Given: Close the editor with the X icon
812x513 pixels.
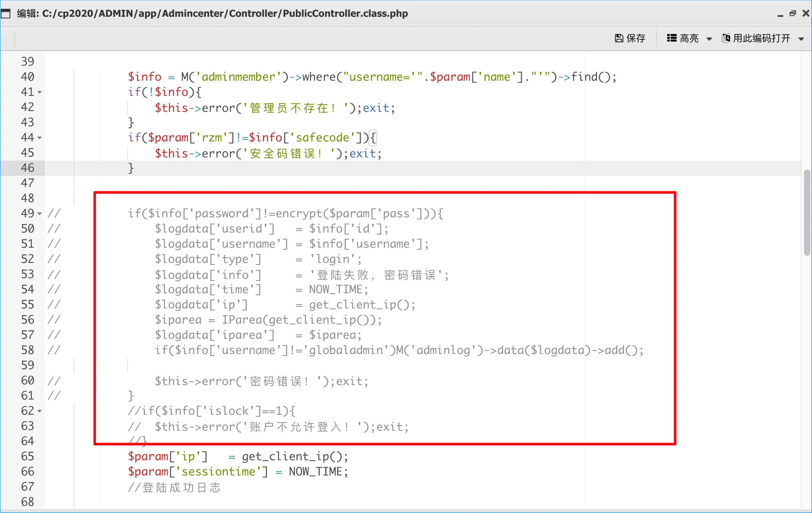Looking at the screenshot, I should tap(806, 14).
